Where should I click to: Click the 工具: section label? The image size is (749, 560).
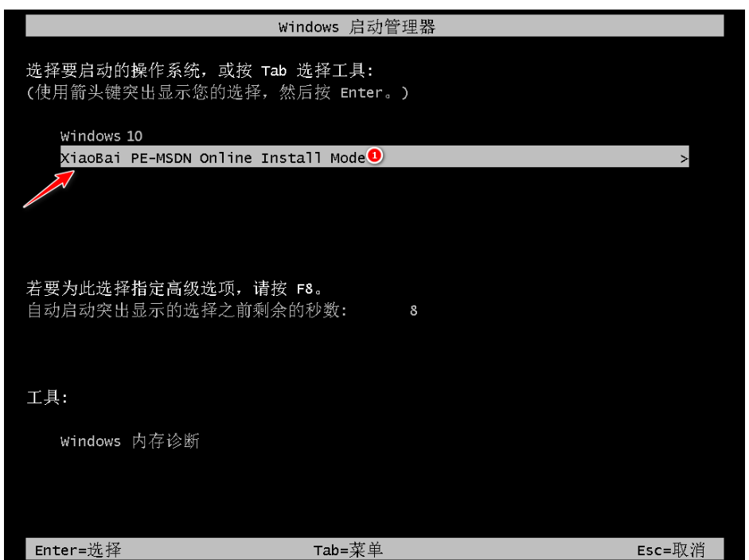47,397
